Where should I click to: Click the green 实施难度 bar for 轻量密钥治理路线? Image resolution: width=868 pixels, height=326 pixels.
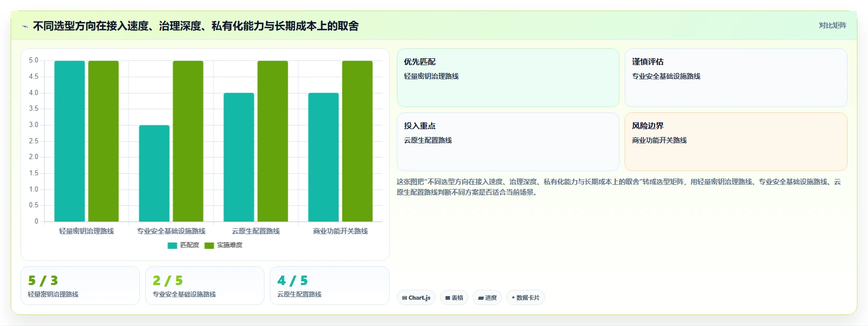tap(104, 141)
